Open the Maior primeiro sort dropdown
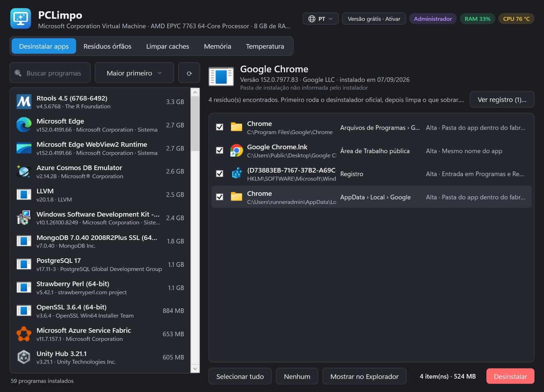The width and height of the screenshot is (544, 392). [134, 73]
